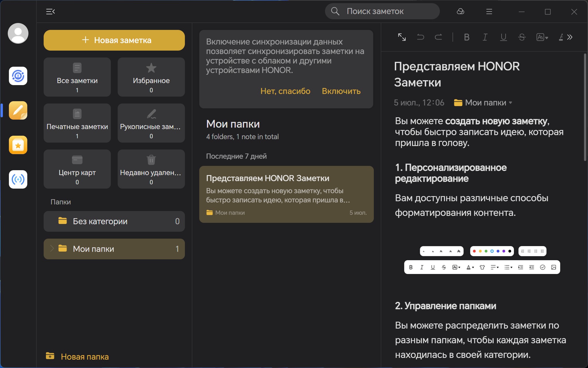Redo the last edit
The image size is (588, 368).
point(438,37)
